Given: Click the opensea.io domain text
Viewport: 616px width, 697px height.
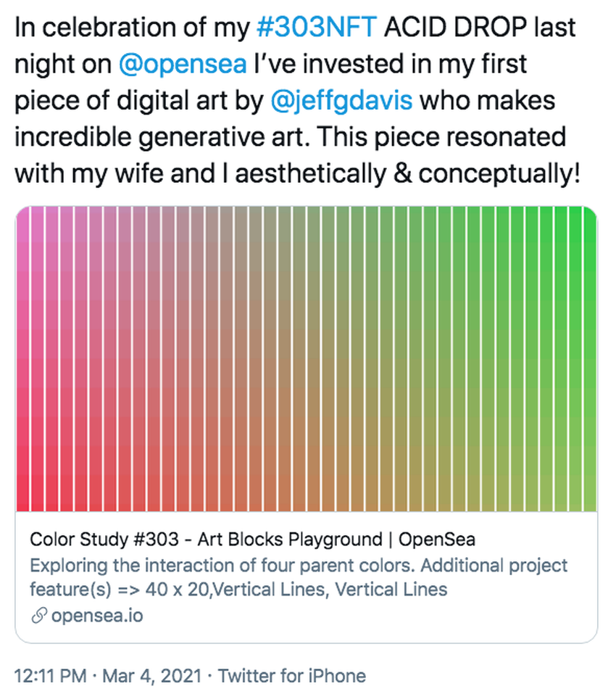Looking at the screenshot, I should (97, 616).
